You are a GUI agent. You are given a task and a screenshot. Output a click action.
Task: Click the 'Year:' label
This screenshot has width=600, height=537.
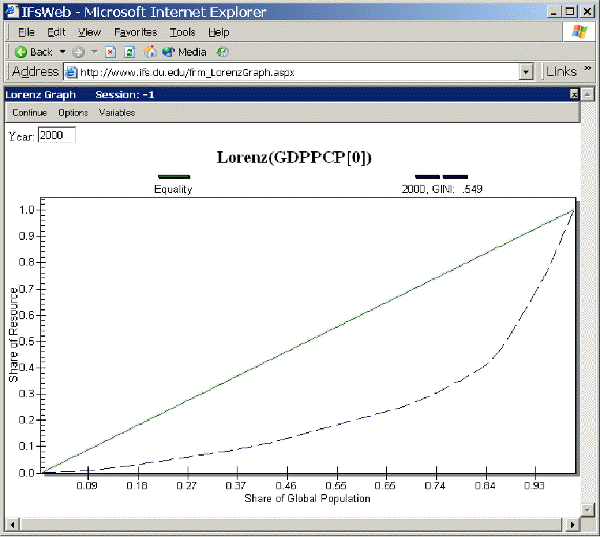[21, 136]
